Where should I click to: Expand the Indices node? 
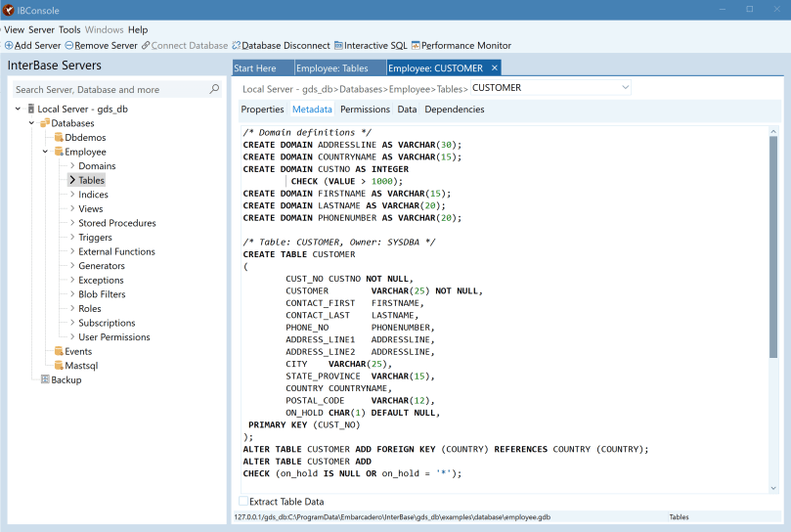(72, 195)
